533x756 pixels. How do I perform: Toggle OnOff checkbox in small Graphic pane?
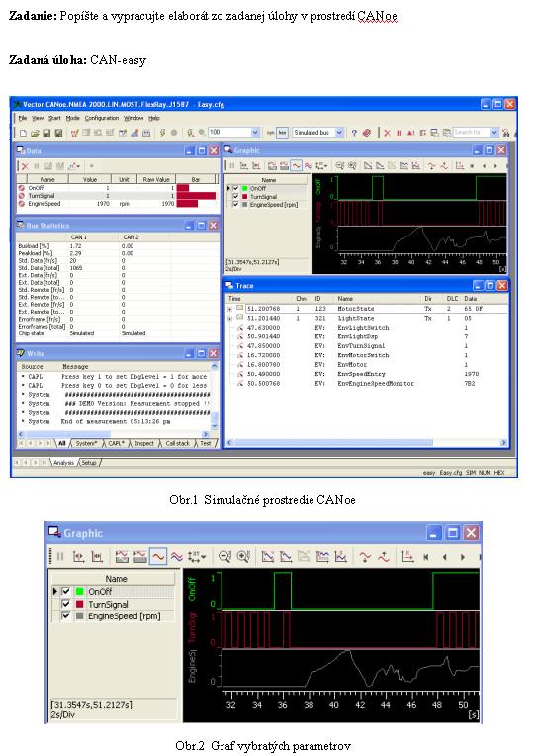235,189
